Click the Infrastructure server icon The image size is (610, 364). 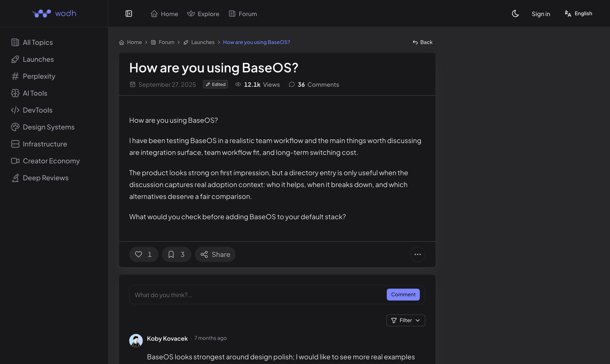tap(15, 144)
